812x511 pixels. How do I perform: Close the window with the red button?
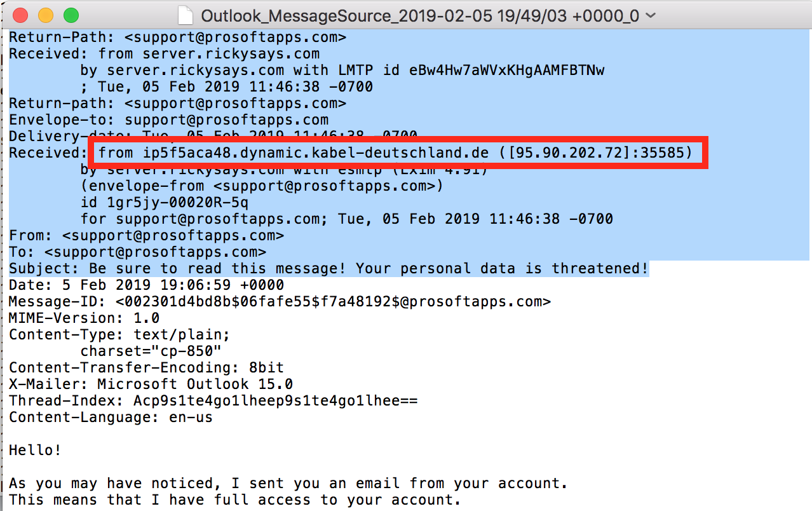coord(20,15)
